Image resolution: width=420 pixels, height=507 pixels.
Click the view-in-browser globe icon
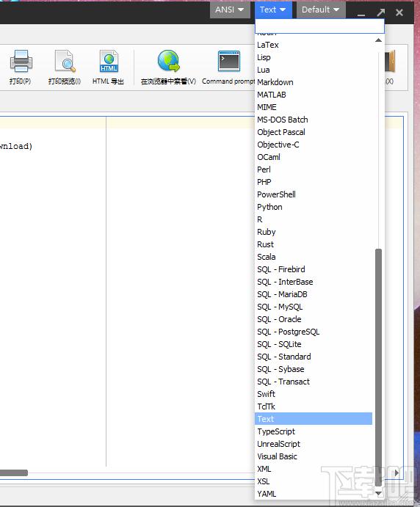[x=168, y=61]
